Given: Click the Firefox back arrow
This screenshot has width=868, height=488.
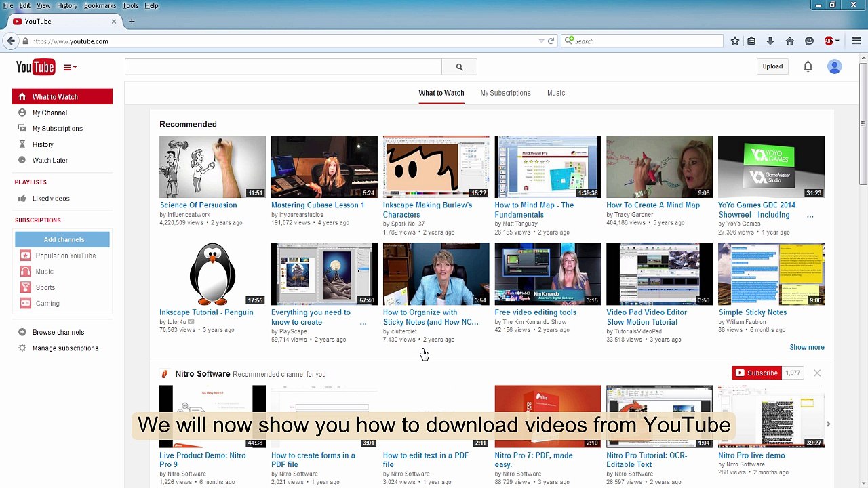Looking at the screenshot, I should pyautogui.click(x=11, y=41).
